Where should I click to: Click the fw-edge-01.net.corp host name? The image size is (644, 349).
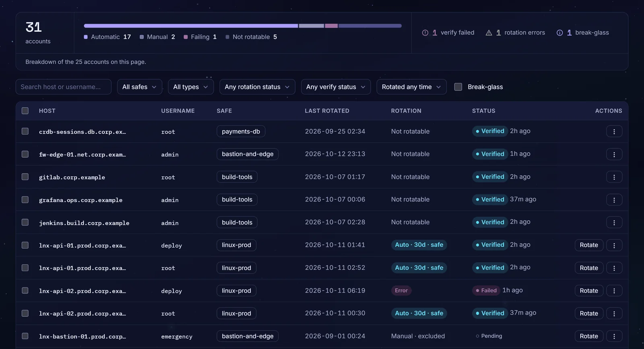[82, 154]
